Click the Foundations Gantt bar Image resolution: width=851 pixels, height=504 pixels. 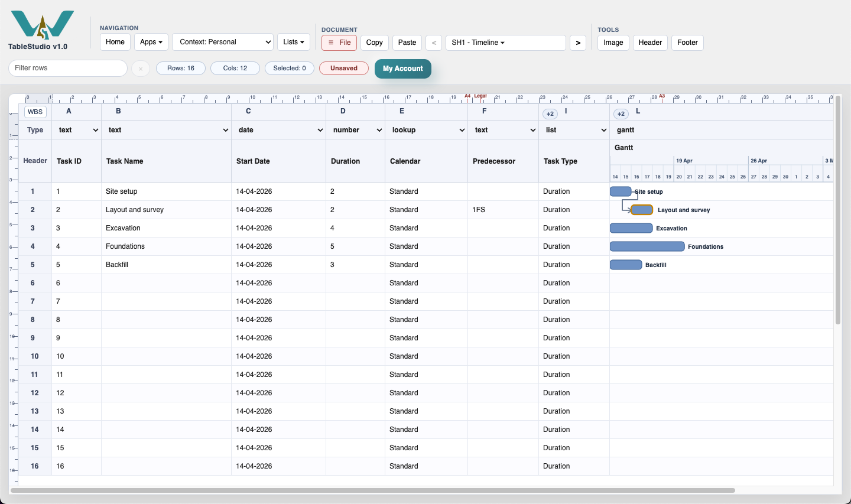(x=647, y=246)
